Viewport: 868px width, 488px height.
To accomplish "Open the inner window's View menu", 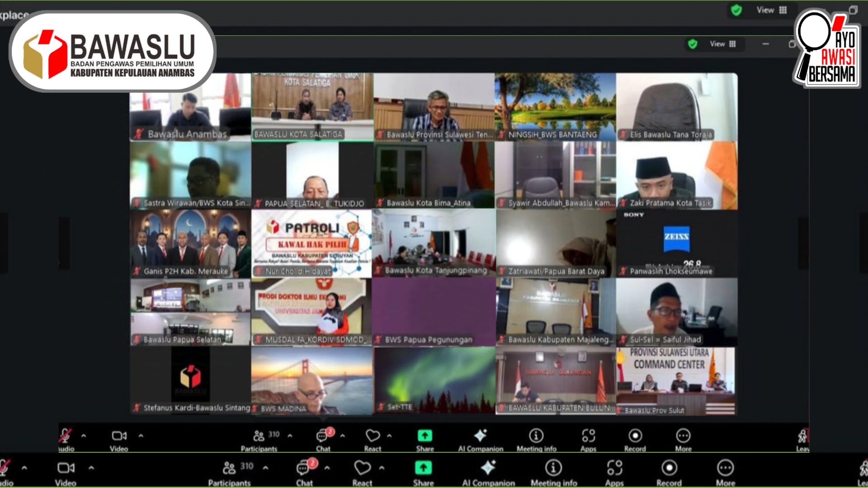I will (722, 44).
